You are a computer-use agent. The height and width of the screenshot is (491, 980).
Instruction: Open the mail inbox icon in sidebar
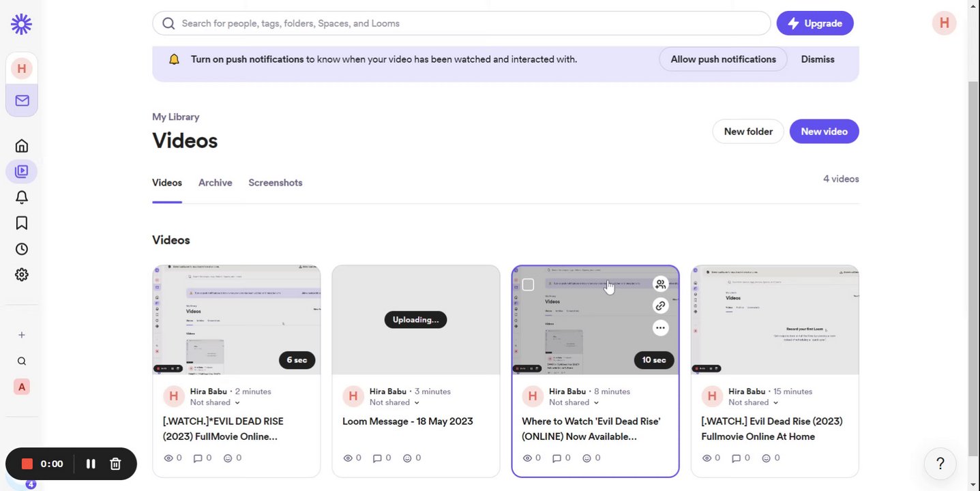pyautogui.click(x=22, y=100)
